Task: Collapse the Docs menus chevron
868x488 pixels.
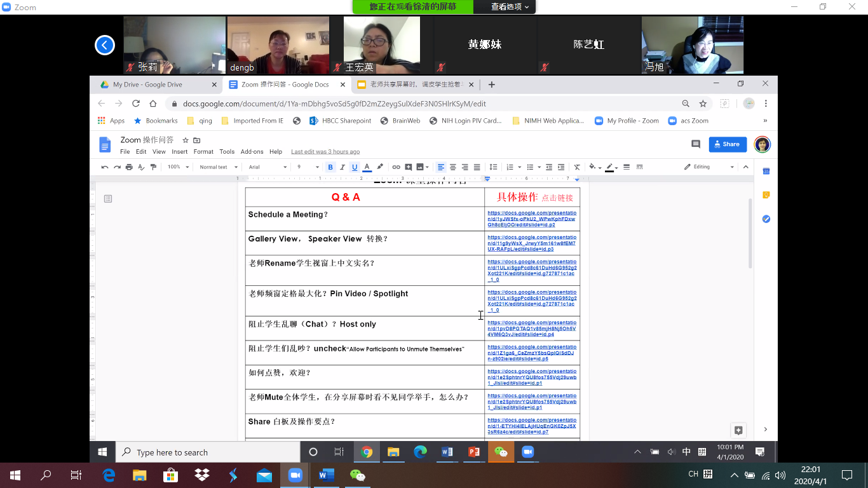Action: tap(746, 167)
